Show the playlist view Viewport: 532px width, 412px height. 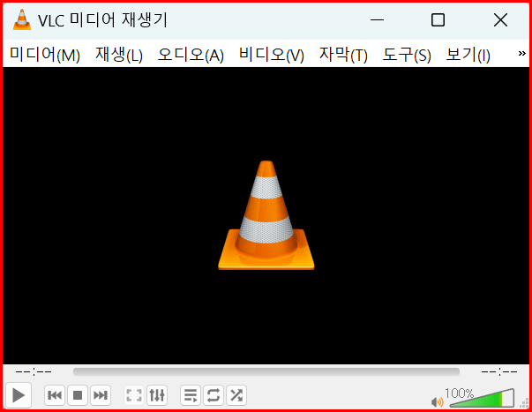coord(191,395)
